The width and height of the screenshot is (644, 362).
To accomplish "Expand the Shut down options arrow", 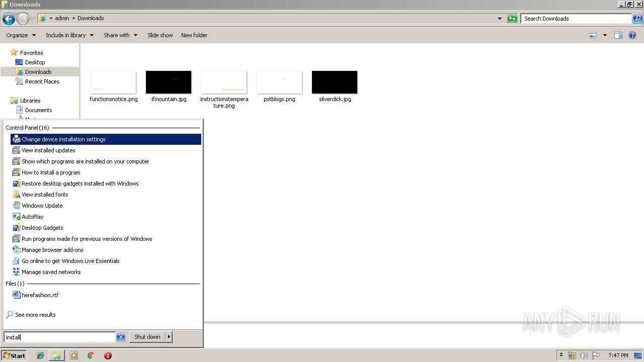I will coord(169,337).
